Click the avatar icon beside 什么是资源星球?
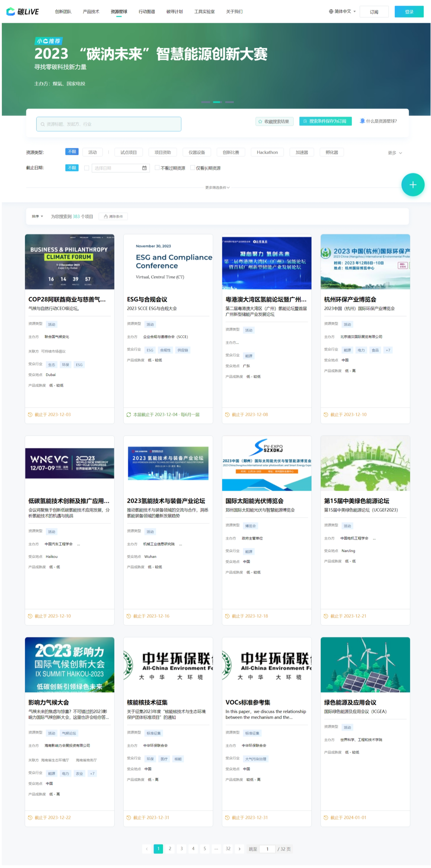Screen dimensions: 431x868 pos(362,121)
